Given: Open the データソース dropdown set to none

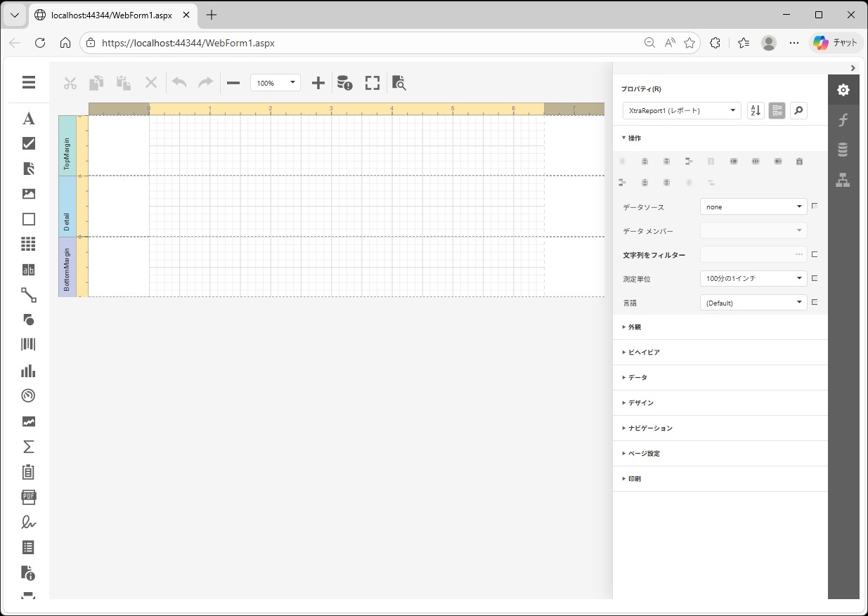Looking at the screenshot, I should click(753, 207).
